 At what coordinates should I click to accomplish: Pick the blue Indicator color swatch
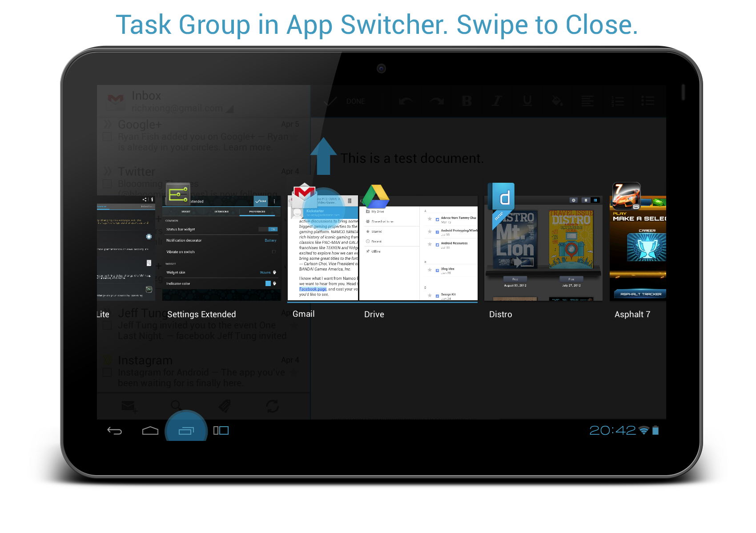(x=268, y=283)
